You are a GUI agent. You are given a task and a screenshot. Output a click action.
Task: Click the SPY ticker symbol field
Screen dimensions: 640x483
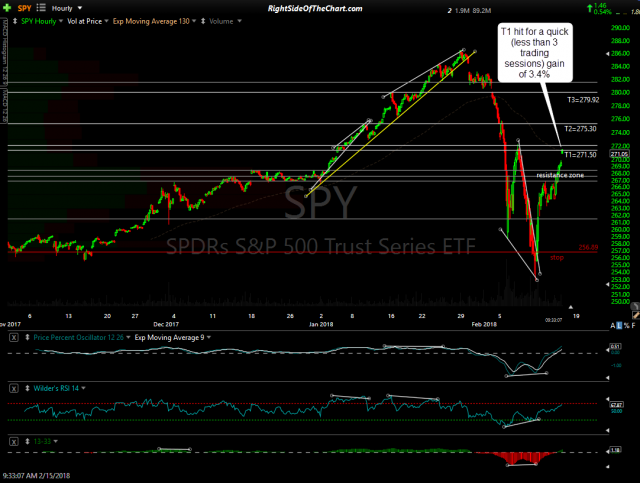tap(24, 8)
